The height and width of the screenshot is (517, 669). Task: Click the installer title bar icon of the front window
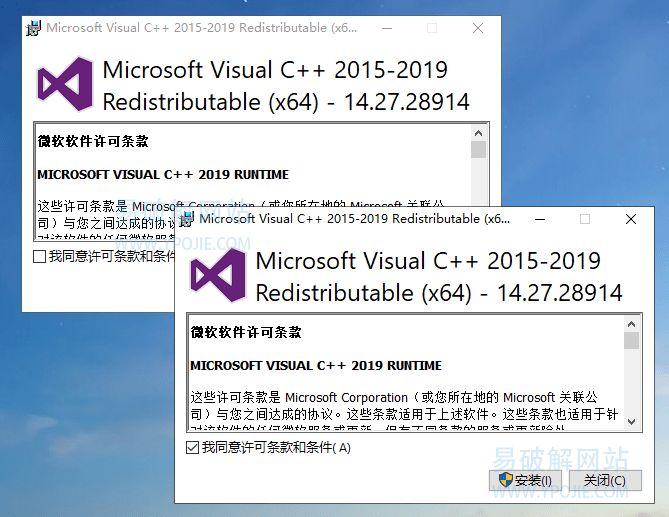[x=186, y=219]
